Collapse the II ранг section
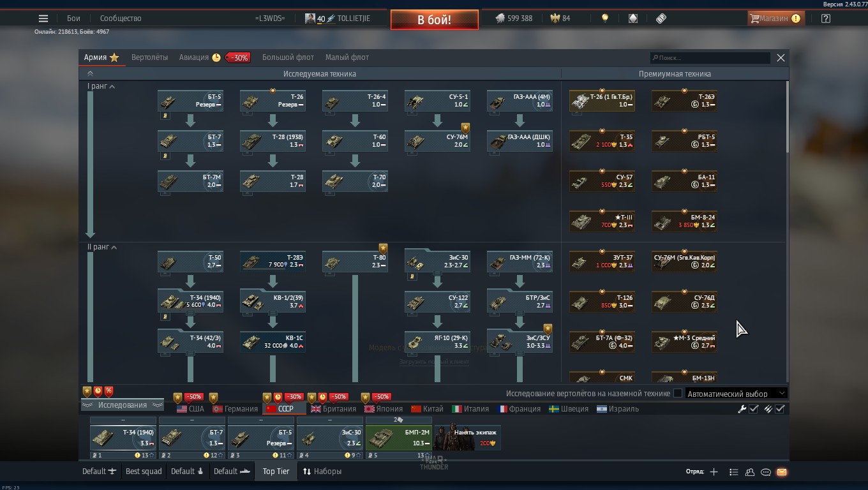 [x=102, y=247]
